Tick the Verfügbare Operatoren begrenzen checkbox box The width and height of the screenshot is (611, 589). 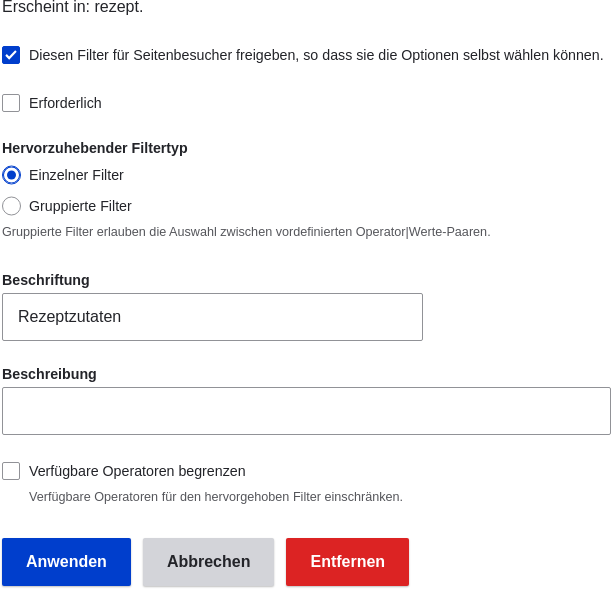point(11,471)
